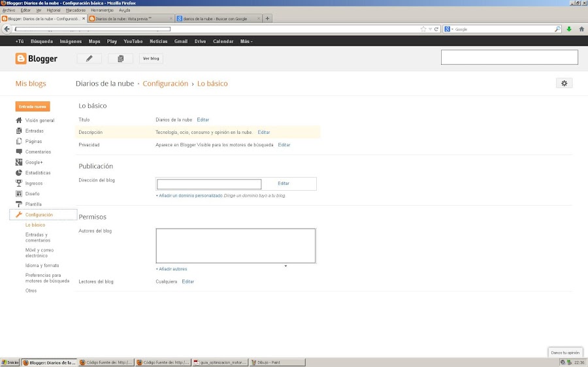This screenshot has height=367, width=588.
Task: Open the Archivo menu
Action: tap(8, 10)
